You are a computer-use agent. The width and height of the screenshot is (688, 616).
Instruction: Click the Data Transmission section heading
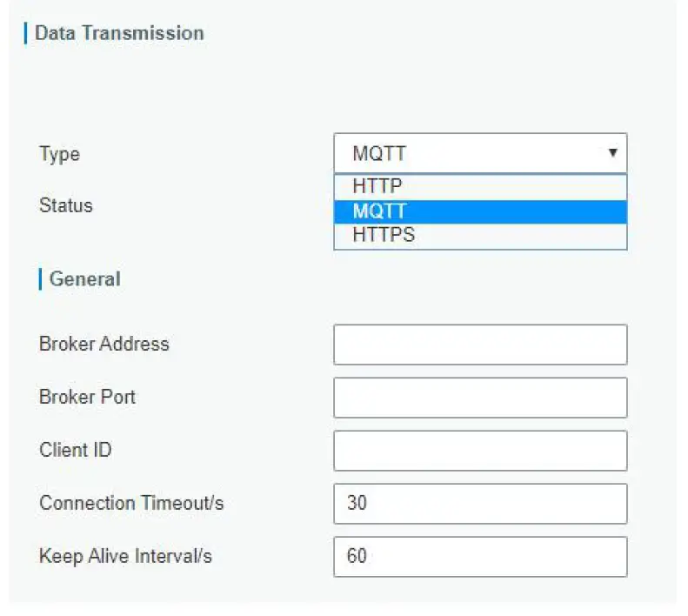(x=119, y=34)
